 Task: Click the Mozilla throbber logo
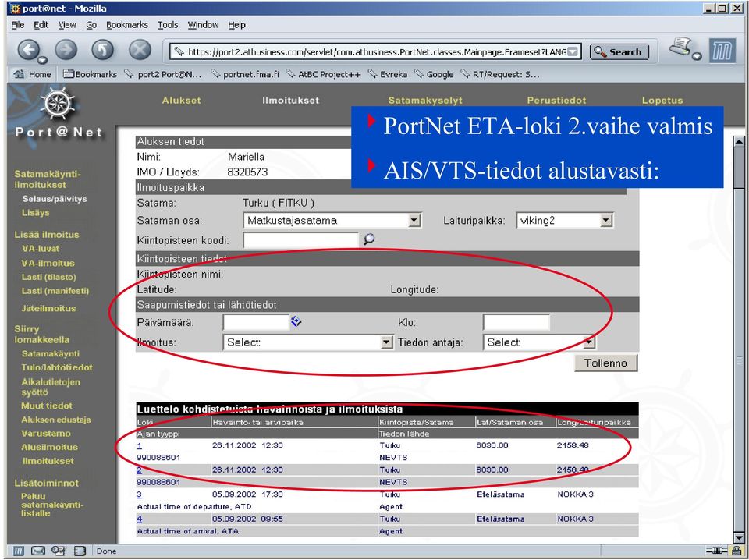pos(722,50)
